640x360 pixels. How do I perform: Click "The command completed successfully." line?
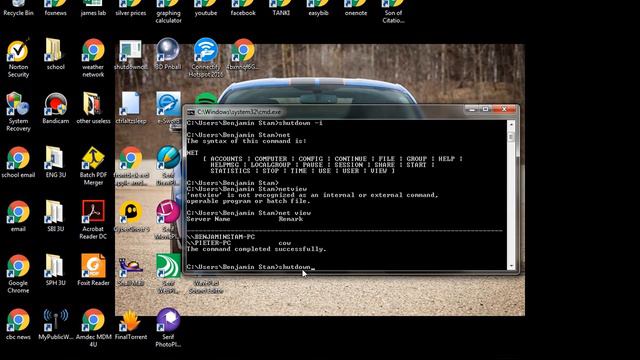click(256, 249)
